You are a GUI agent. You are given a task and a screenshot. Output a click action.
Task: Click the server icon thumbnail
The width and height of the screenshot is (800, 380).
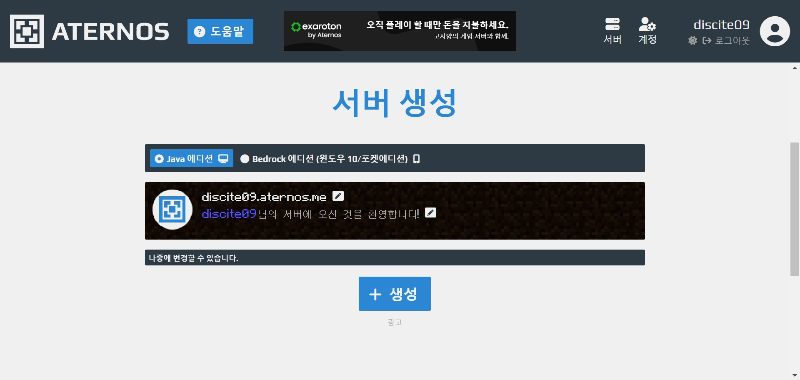pyautogui.click(x=172, y=210)
